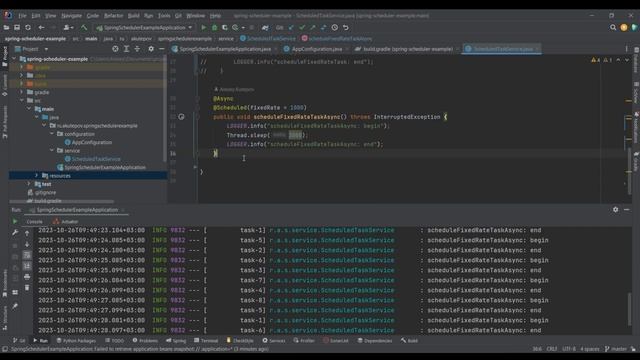Select the Console tab in Run panel
The width and height of the screenshot is (640, 360).
[34, 222]
